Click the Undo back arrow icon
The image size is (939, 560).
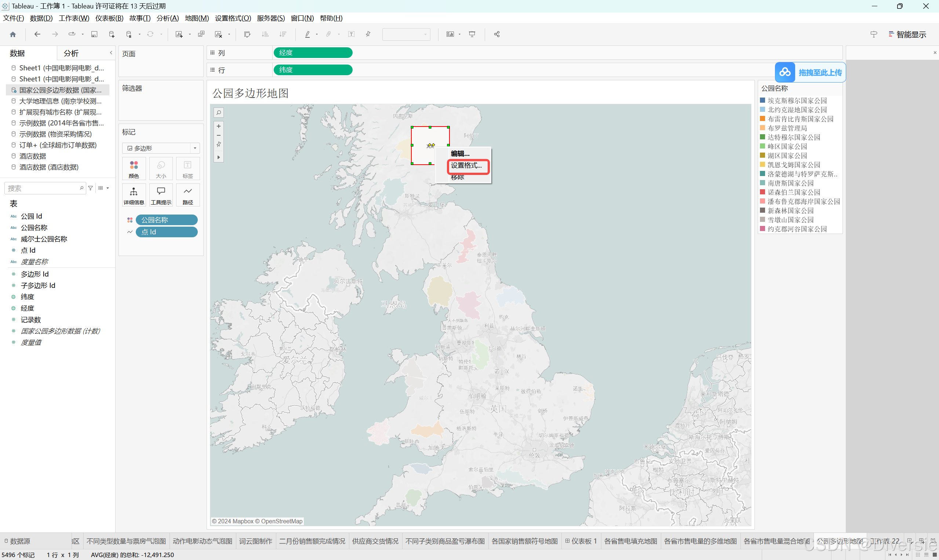tap(37, 34)
